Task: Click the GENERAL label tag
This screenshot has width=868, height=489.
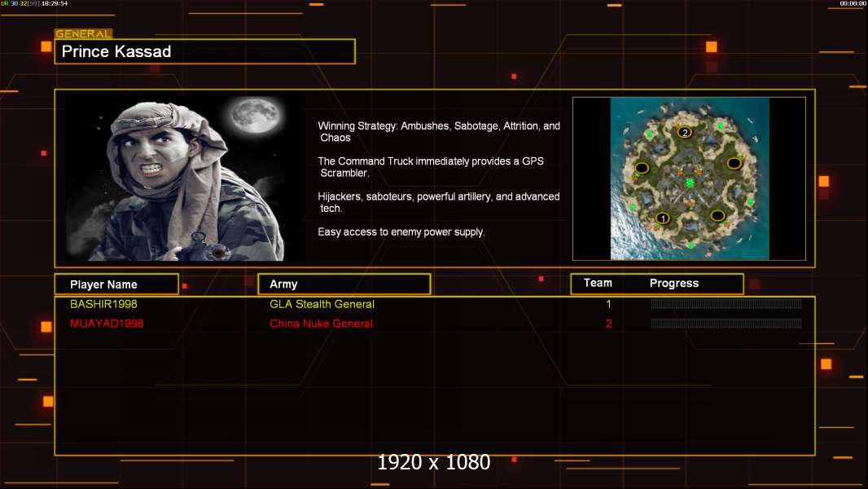Action: (84, 33)
